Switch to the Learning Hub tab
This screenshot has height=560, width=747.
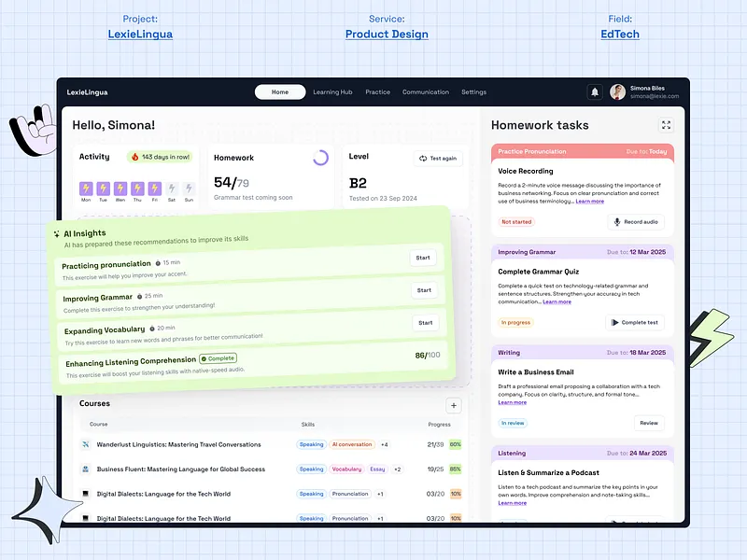coord(332,91)
